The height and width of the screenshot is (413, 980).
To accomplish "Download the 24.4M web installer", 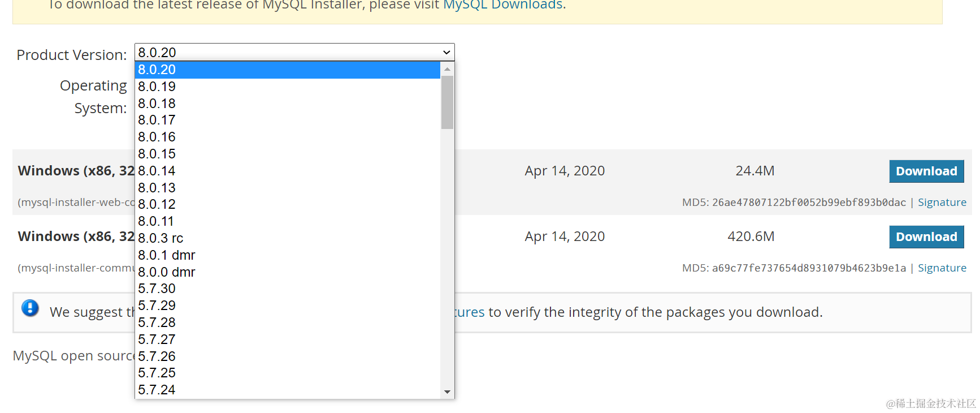I will pos(926,171).
